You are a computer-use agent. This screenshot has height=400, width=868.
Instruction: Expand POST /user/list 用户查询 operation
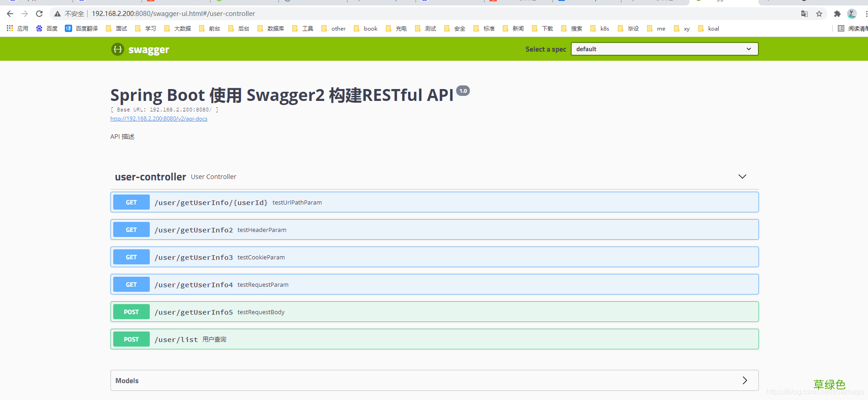434,339
